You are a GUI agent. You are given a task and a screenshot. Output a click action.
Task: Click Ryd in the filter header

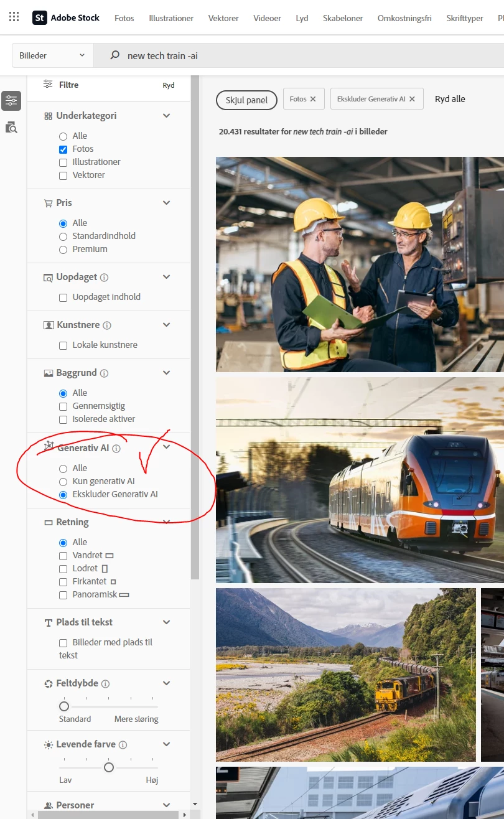pos(169,85)
